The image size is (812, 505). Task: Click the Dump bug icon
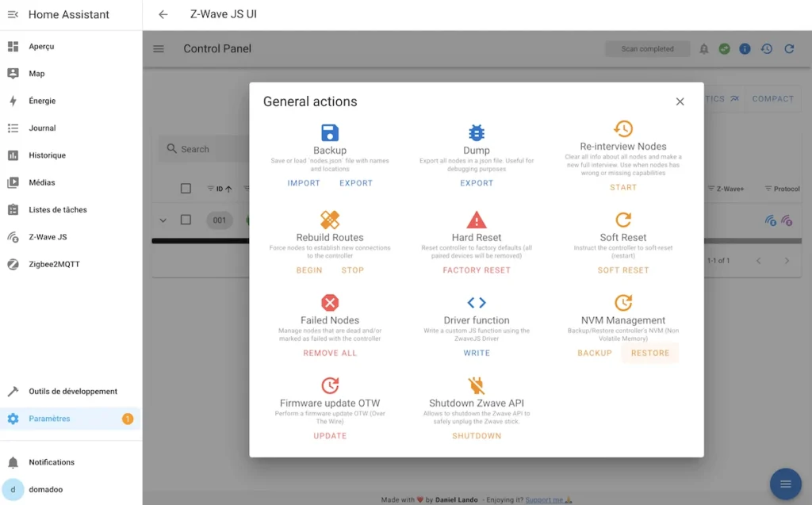(x=477, y=132)
